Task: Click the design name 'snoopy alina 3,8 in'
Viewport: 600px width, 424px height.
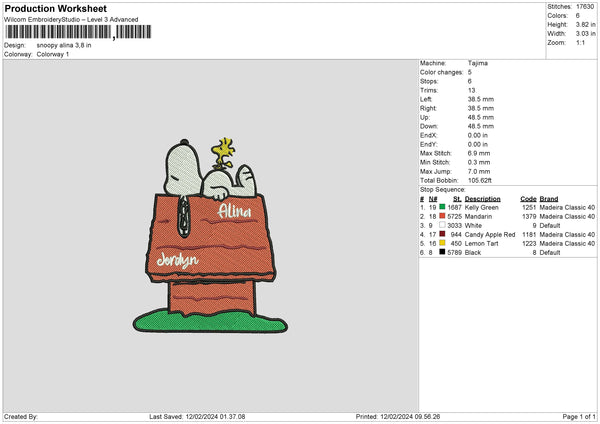Action: tap(64, 45)
